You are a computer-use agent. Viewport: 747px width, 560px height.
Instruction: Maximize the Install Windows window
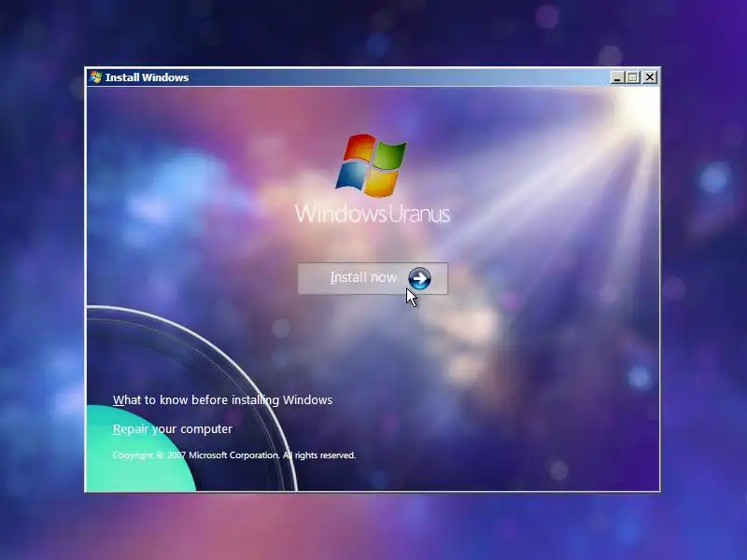[633, 77]
